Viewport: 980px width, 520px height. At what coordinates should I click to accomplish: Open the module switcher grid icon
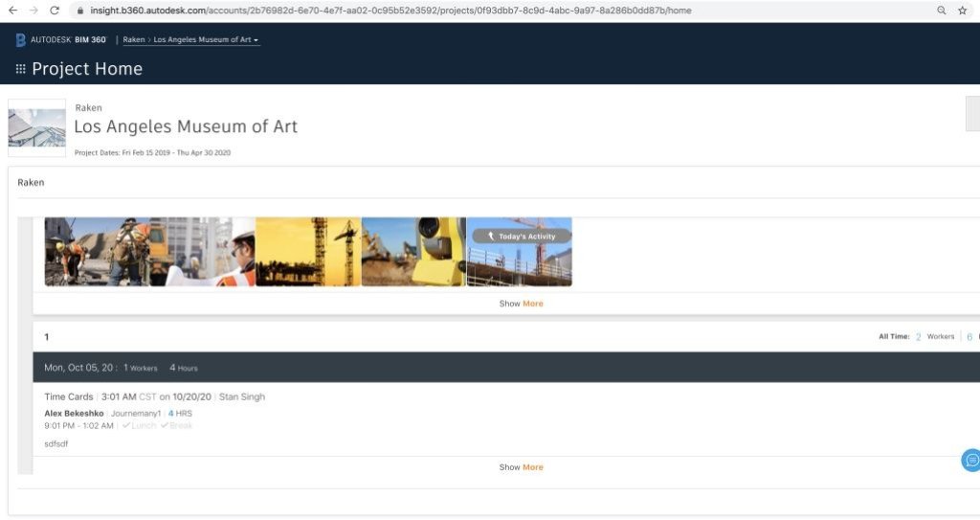pos(21,69)
